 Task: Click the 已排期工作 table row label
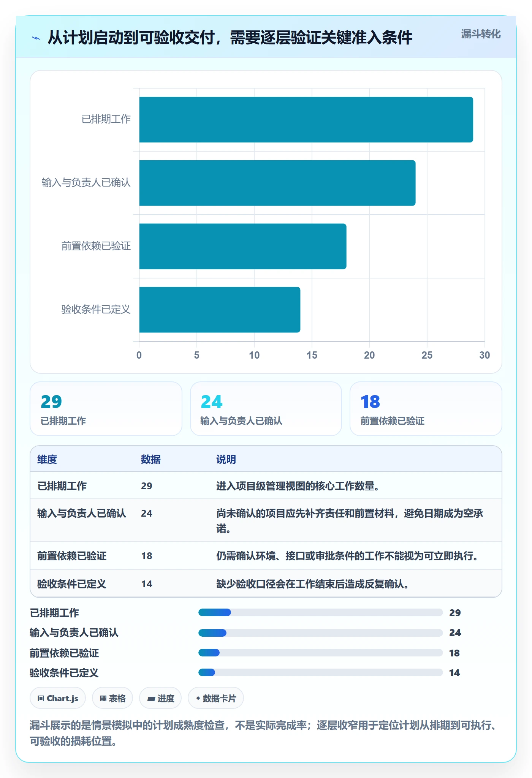pyautogui.click(x=62, y=486)
